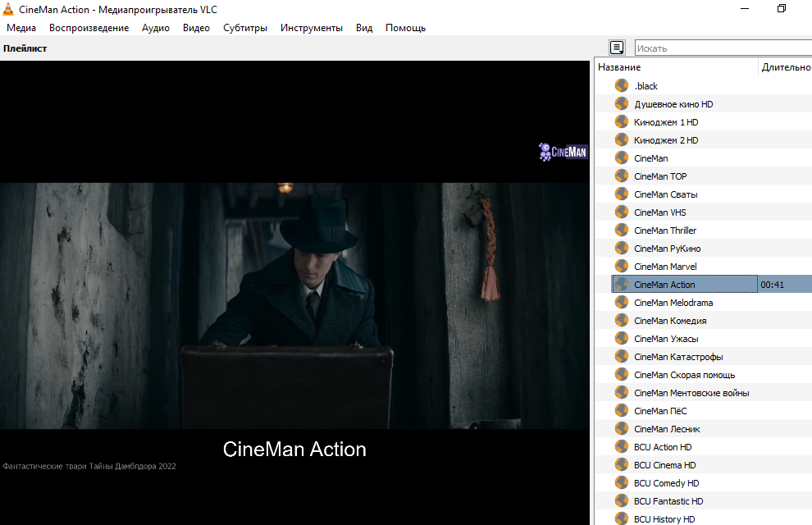Select CineMan Ментовские войны channel
Viewport: 812px width, 525px height.
point(691,393)
